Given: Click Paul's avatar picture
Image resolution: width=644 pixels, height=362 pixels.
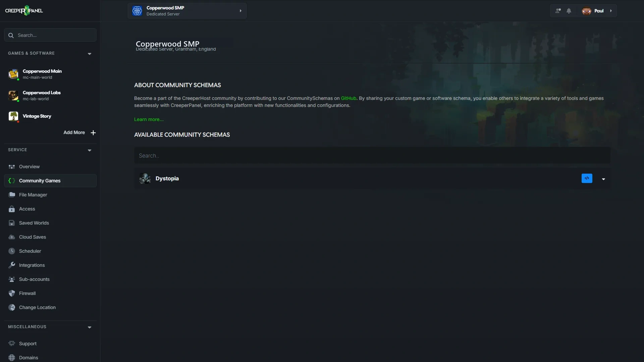Looking at the screenshot, I should 587,11.
